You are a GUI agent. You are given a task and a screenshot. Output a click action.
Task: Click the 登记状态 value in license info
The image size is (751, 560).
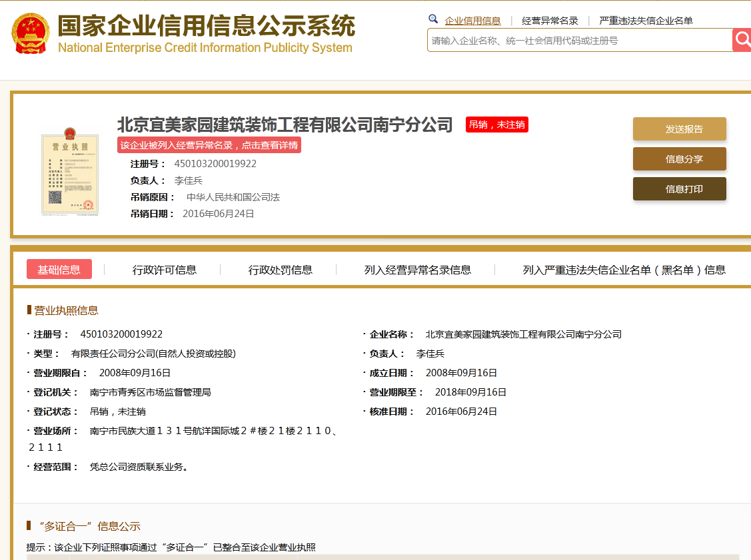pos(118,412)
